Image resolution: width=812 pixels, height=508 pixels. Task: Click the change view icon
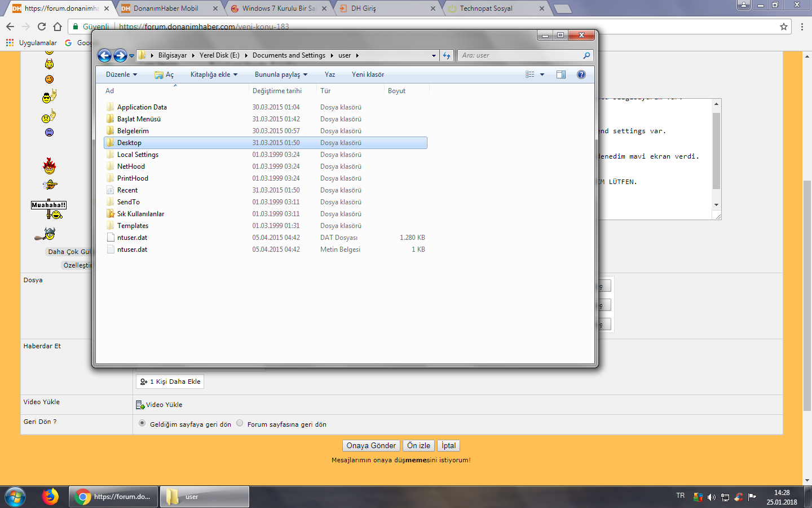[x=530, y=75]
